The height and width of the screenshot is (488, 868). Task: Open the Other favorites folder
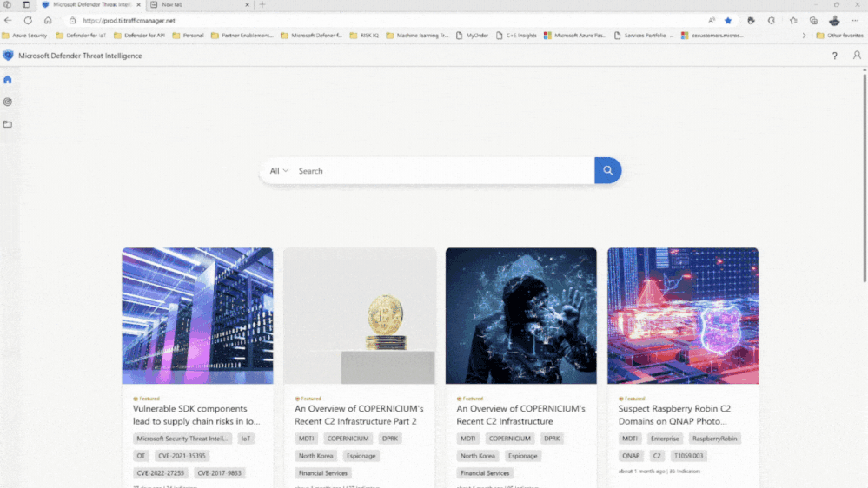click(x=839, y=36)
